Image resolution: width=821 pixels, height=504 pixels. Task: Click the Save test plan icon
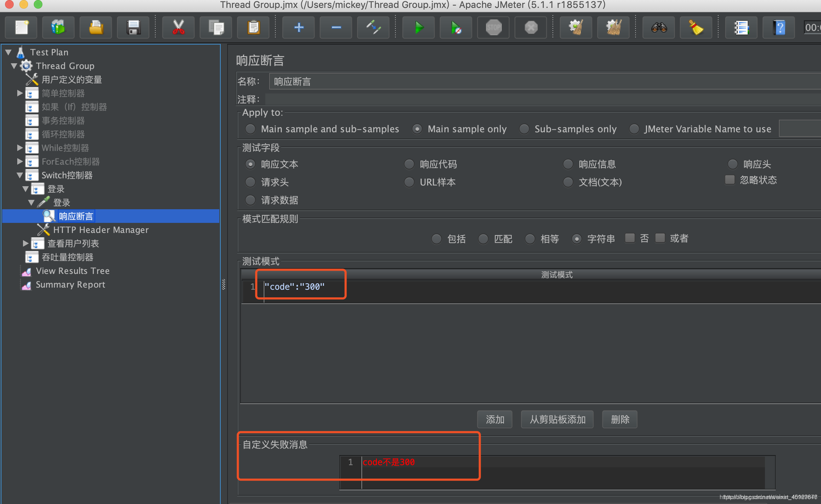pyautogui.click(x=132, y=28)
